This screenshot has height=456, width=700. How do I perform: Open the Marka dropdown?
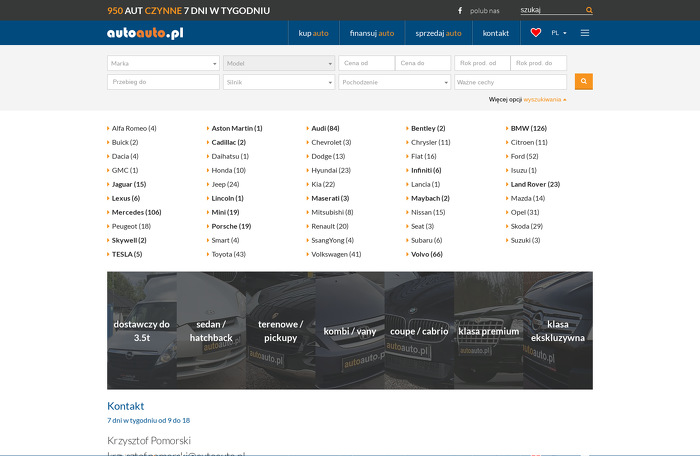coord(163,63)
